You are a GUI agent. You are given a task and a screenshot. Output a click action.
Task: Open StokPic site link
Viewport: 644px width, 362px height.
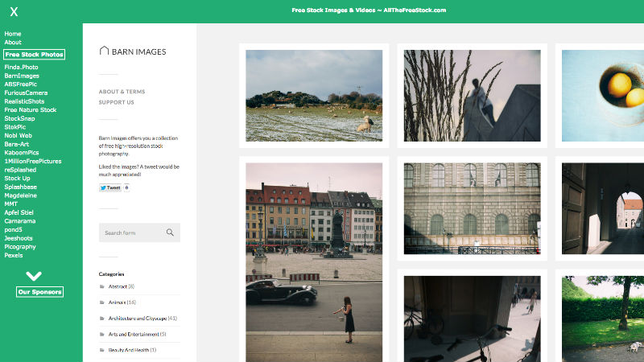tap(15, 127)
